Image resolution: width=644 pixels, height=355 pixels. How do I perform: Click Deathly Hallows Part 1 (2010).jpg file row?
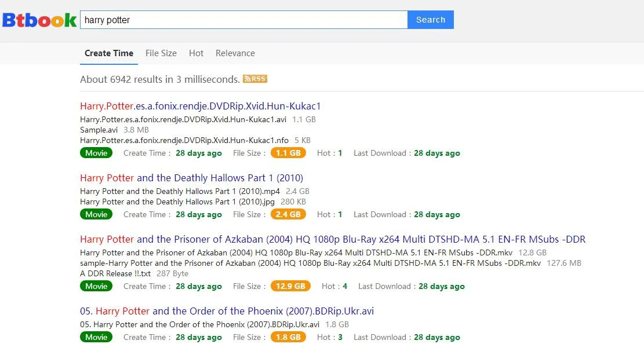pos(193,202)
